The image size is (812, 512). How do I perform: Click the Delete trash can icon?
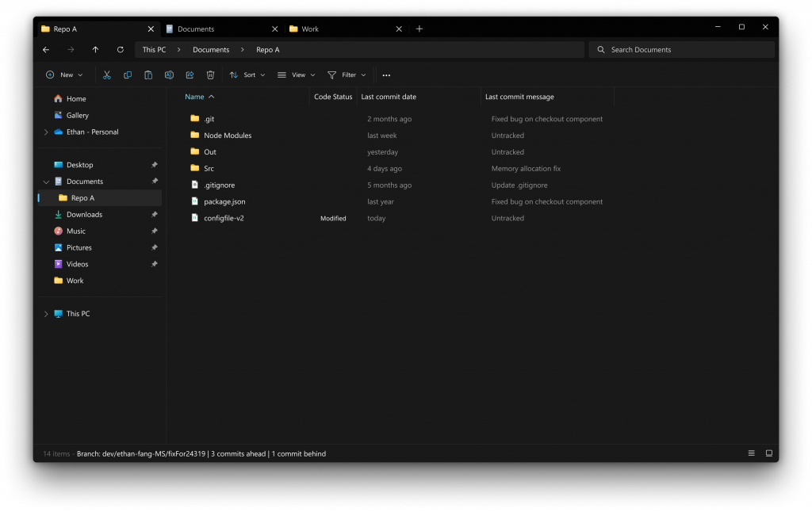tap(210, 75)
